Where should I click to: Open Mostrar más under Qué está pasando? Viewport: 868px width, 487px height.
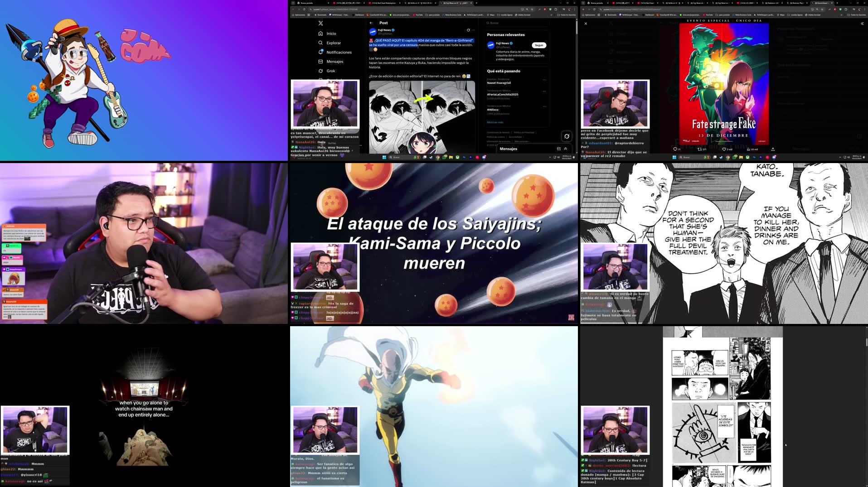tap(495, 122)
